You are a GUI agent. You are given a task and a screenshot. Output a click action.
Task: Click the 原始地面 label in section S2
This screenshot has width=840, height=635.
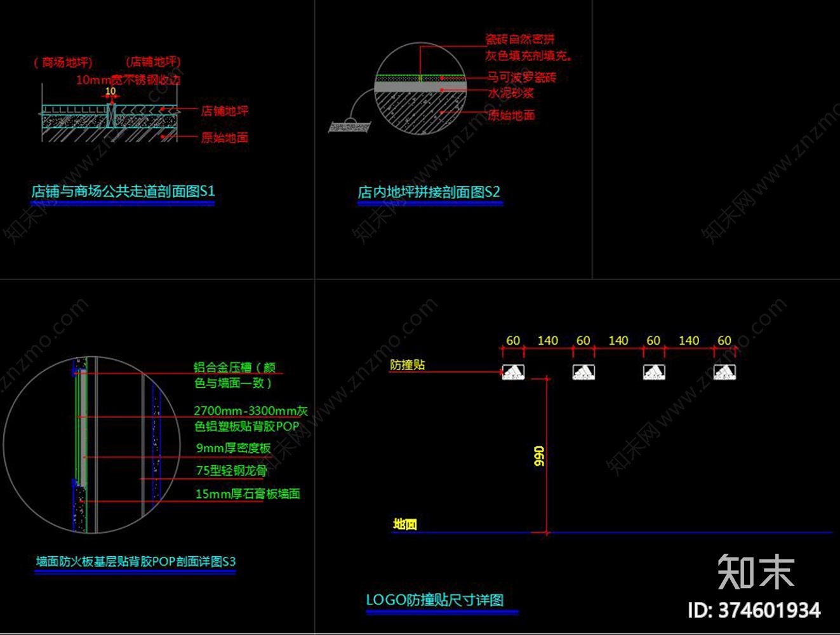512,116
